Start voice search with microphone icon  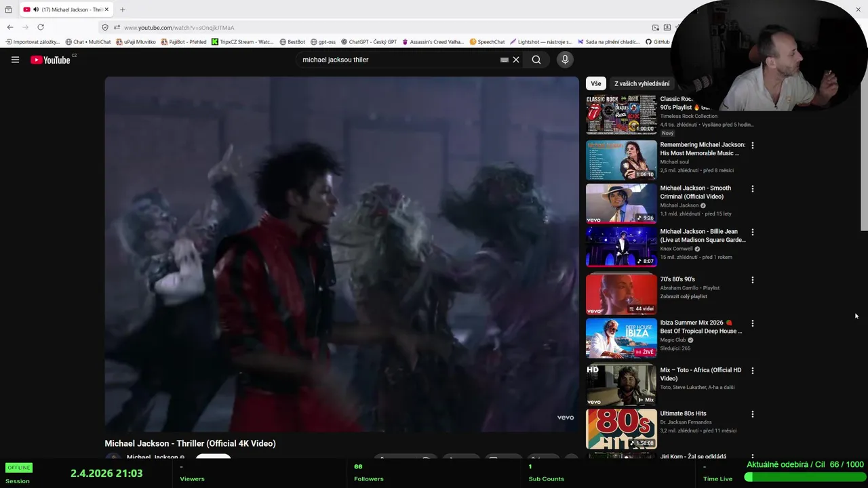coord(565,60)
